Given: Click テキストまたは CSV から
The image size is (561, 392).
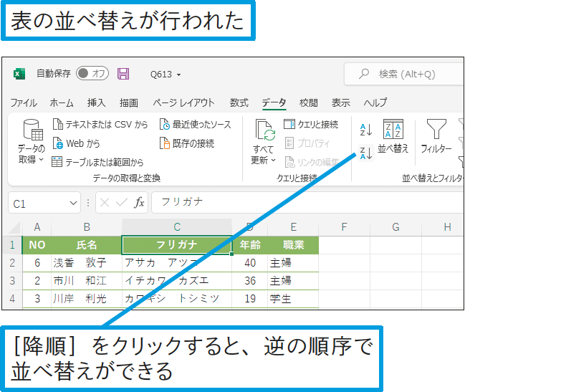Looking at the screenshot, I should pyautogui.click(x=100, y=124).
